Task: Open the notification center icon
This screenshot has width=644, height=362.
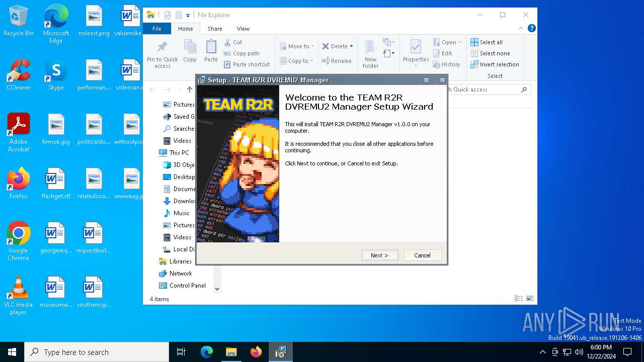Action: pyautogui.click(x=627, y=352)
